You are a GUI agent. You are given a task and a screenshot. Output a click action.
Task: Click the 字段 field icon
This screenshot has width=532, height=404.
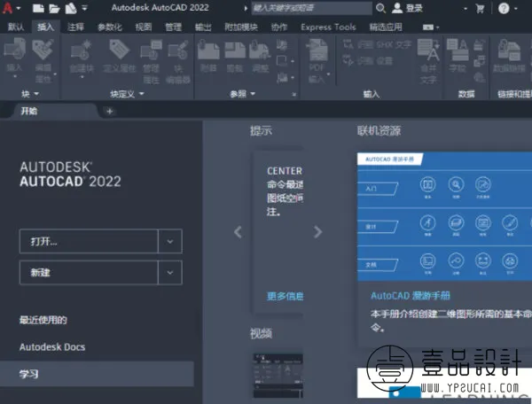pyautogui.click(x=457, y=50)
